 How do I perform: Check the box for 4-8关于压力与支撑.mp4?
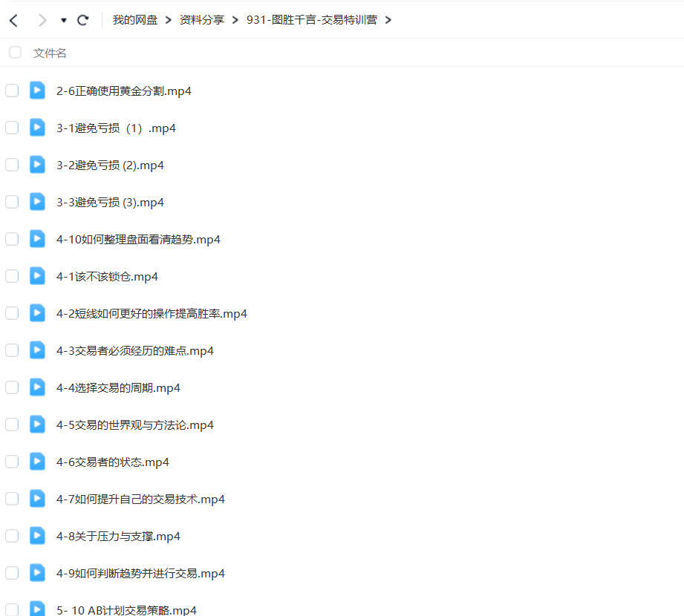pos(12,535)
